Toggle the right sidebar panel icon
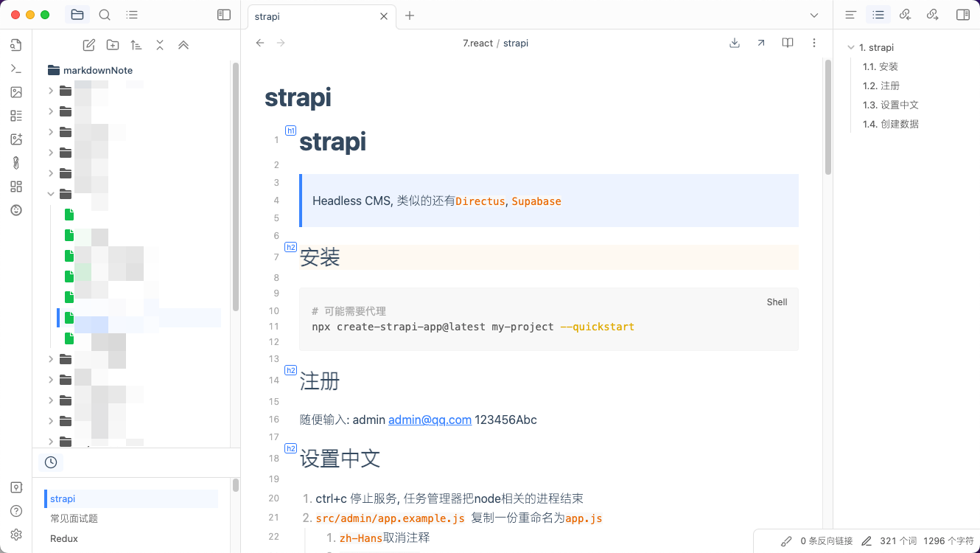980x553 pixels. point(962,15)
